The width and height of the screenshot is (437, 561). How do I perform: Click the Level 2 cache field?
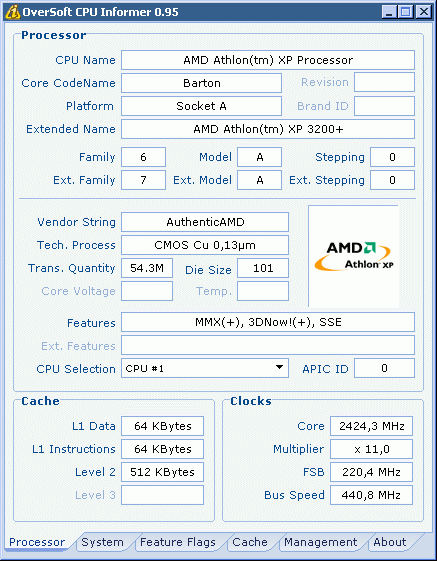coord(162,472)
